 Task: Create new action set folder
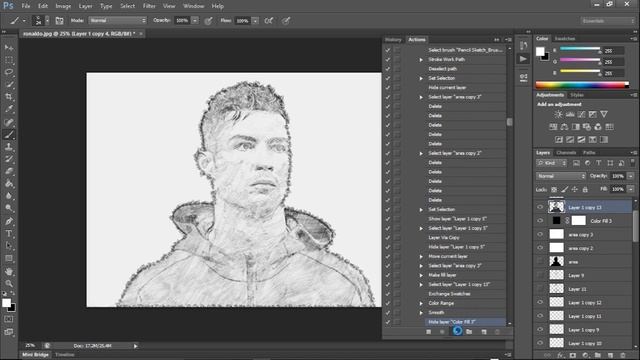469,332
